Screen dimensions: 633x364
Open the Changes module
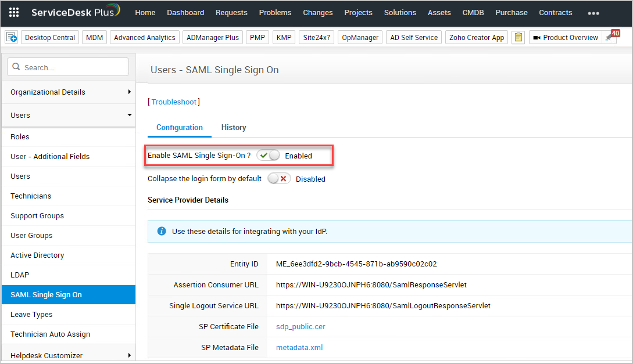318,13
